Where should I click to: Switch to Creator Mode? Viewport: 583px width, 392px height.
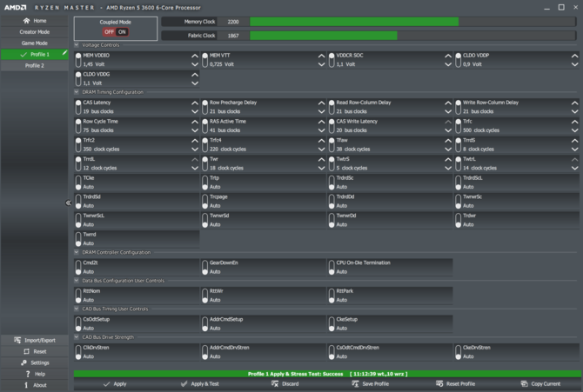[x=35, y=32]
